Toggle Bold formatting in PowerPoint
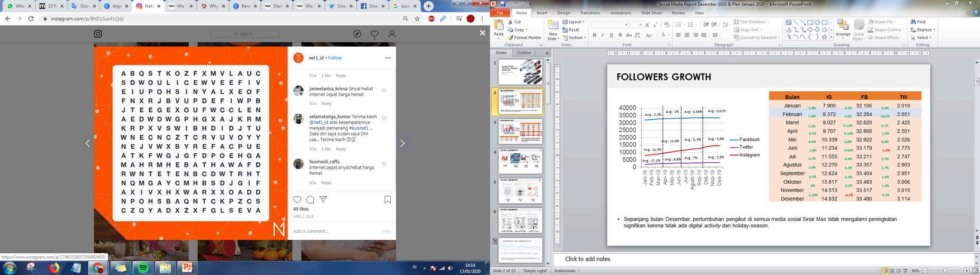 [x=595, y=35]
